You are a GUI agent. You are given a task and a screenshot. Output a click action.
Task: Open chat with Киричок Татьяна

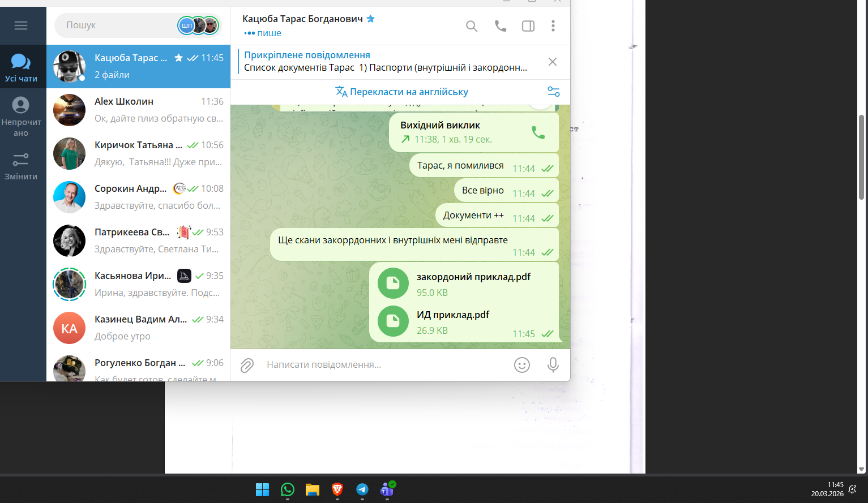[139, 153]
